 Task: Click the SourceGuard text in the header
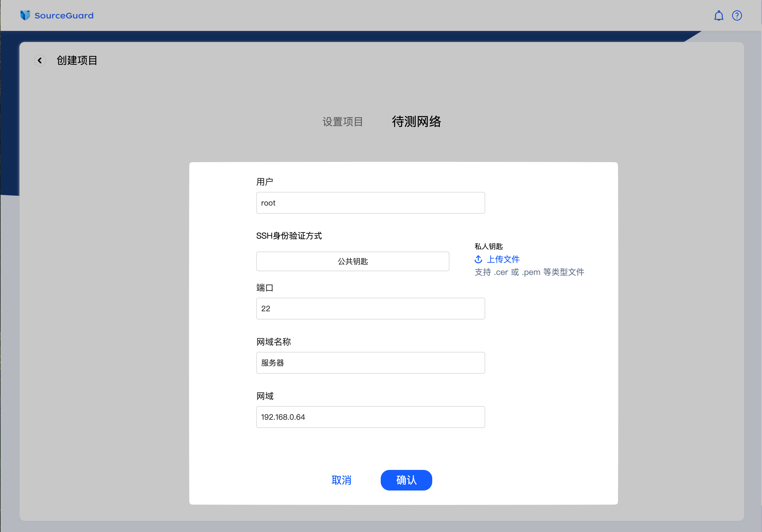click(64, 15)
